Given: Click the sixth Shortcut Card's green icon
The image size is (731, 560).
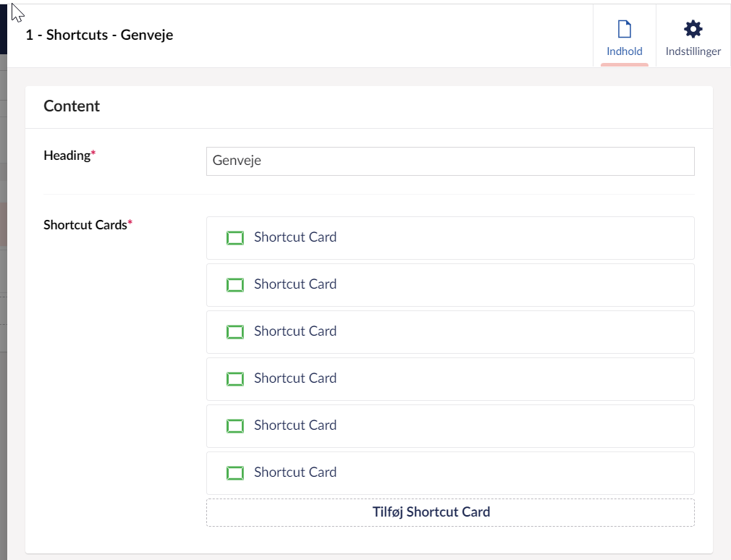Looking at the screenshot, I should pyautogui.click(x=235, y=473).
